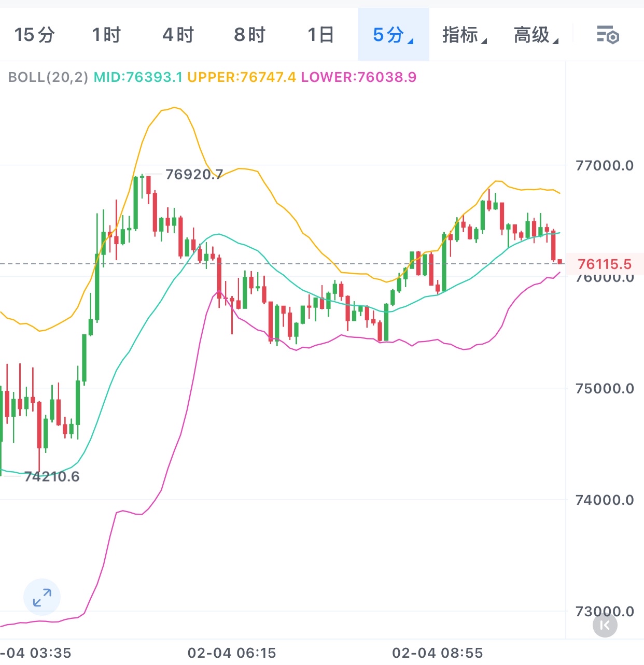Open the 高级 advanced dropdown
644x665 pixels.
[536, 35]
